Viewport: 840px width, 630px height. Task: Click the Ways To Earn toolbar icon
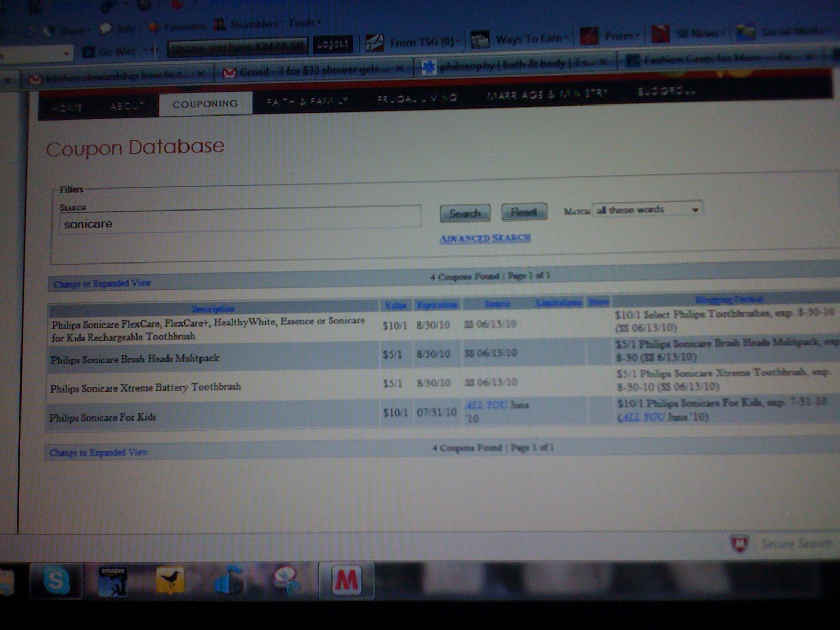[x=480, y=40]
